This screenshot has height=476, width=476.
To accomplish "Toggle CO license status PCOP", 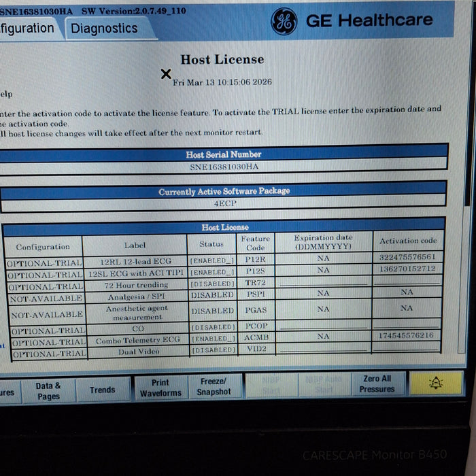I will (x=213, y=327).
